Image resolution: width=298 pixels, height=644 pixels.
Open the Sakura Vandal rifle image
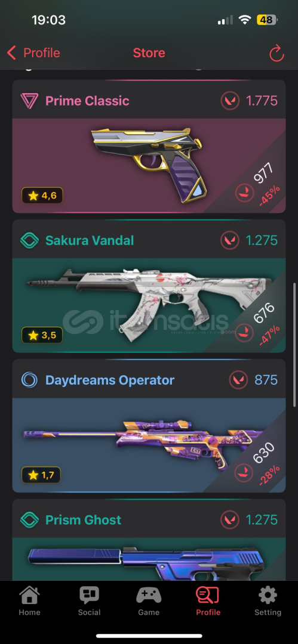149,304
